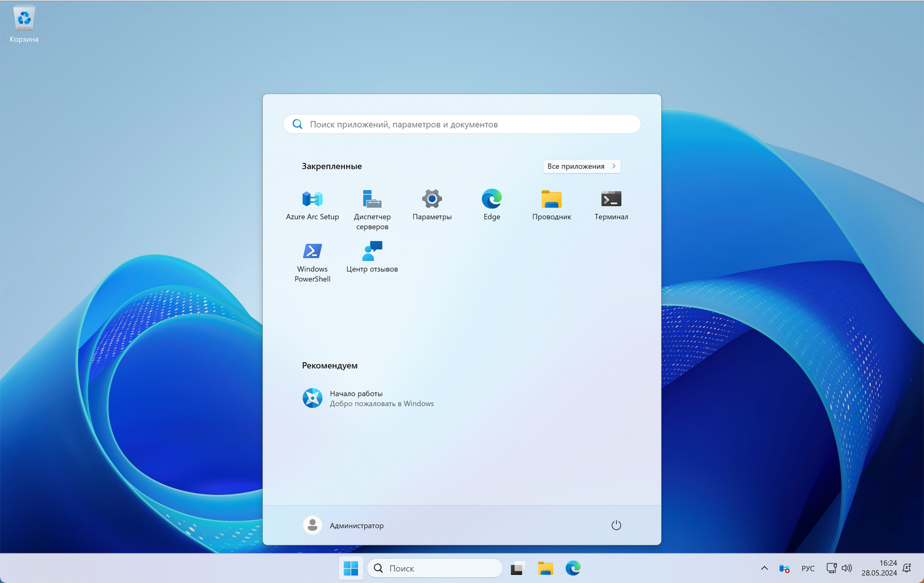Image resolution: width=924 pixels, height=583 pixels.
Task: Click the Закрепленные section heading
Action: pyautogui.click(x=332, y=166)
